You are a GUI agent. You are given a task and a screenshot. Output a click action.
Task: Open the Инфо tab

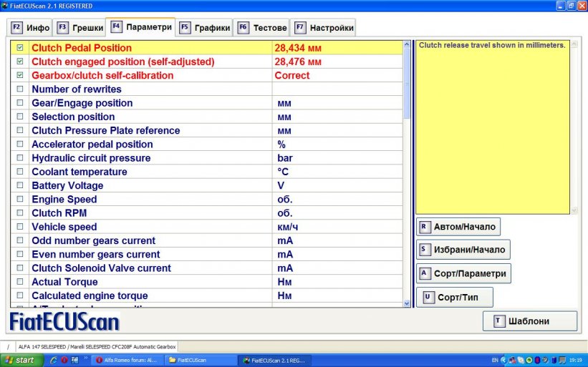tap(31, 28)
